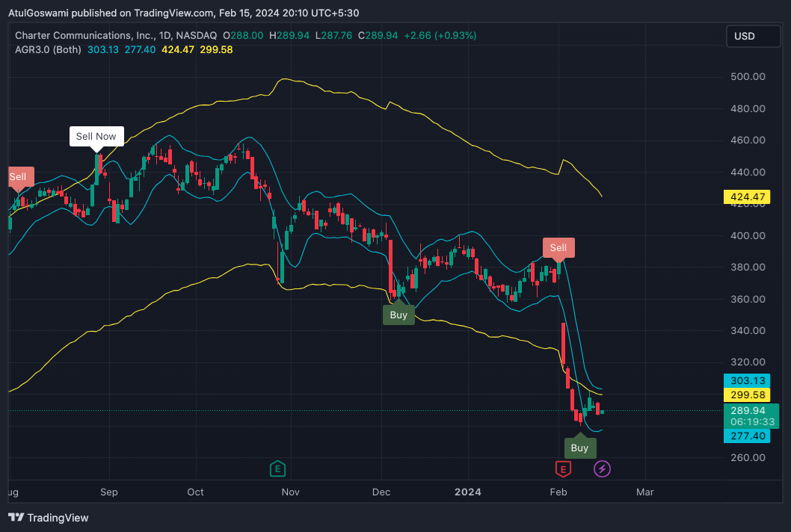Click the red earnings E icon near February
Viewport: 791px width, 532px height.
pos(563,469)
